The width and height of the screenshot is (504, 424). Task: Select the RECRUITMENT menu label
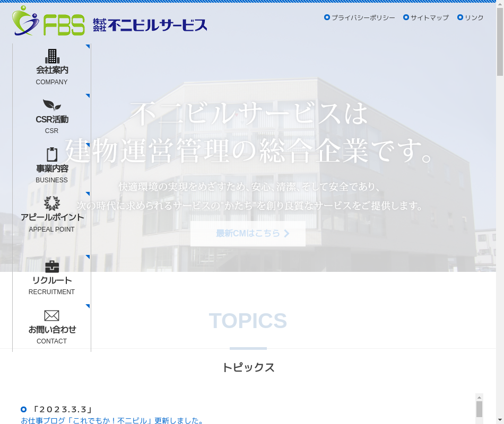tap(52, 292)
